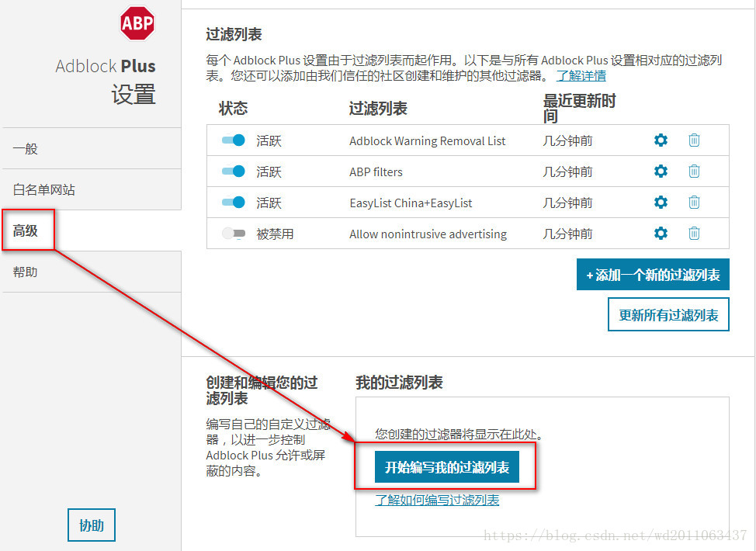Delete the EasyList China+EasyList filter
Screen dimensions: 756x551
click(694, 202)
